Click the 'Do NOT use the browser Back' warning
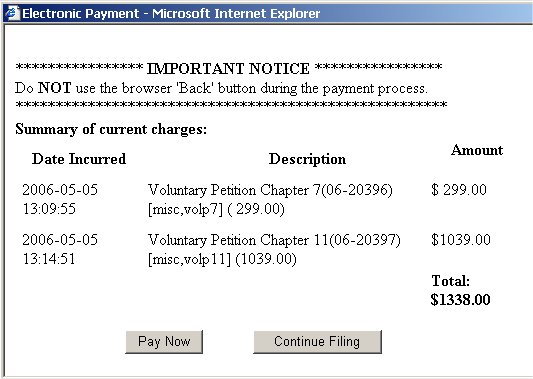 pyautogui.click(x=221, y=88)
